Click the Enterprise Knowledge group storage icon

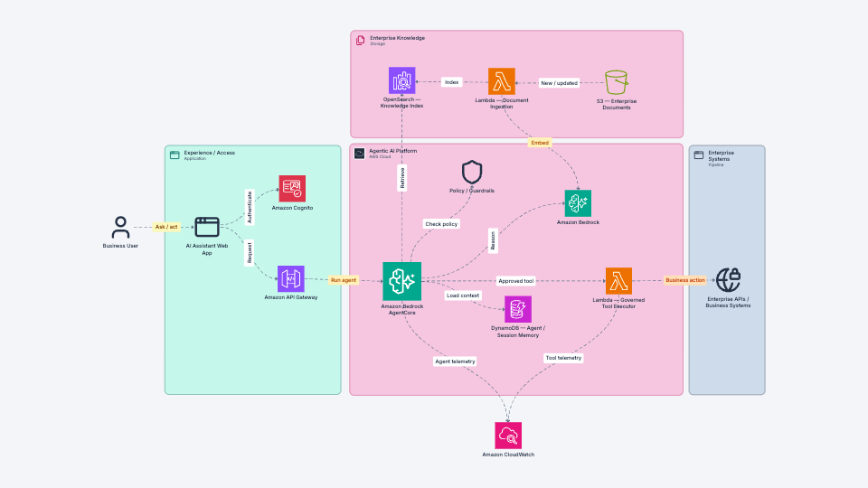click(x=361, y=41)
